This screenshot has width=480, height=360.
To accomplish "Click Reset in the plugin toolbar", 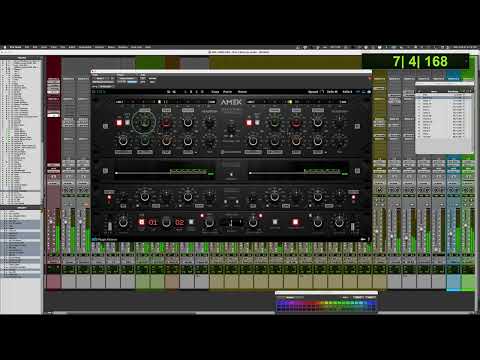I will 242,92.
